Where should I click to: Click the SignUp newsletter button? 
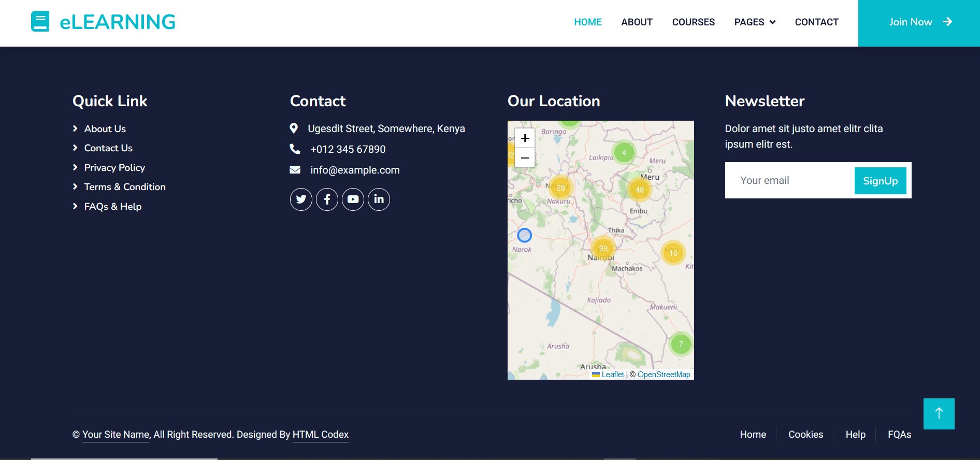[x=880, y=181]
